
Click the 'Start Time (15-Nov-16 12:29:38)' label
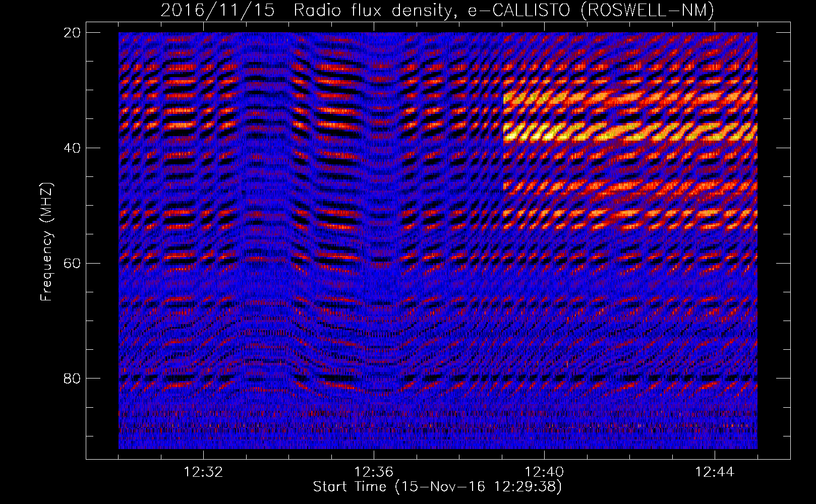click(x=437, y=487)
